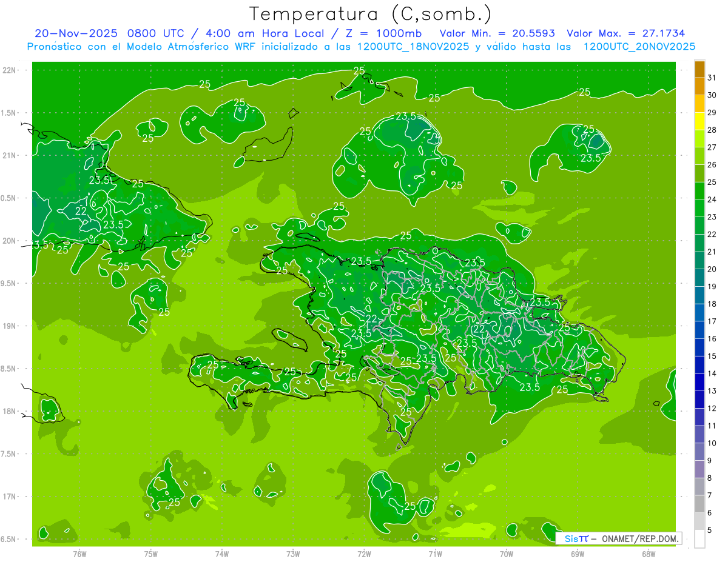Click legend value "5" on color bar
The width and height of the screenshot is (728, 562).
coord(710,530)
